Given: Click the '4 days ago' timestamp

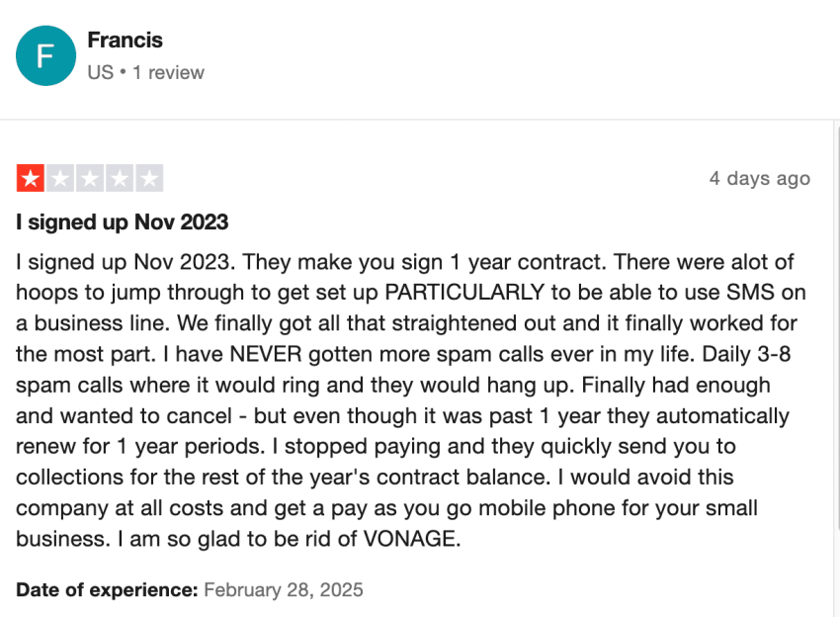Looking at the screenshot, I should 760,179.
